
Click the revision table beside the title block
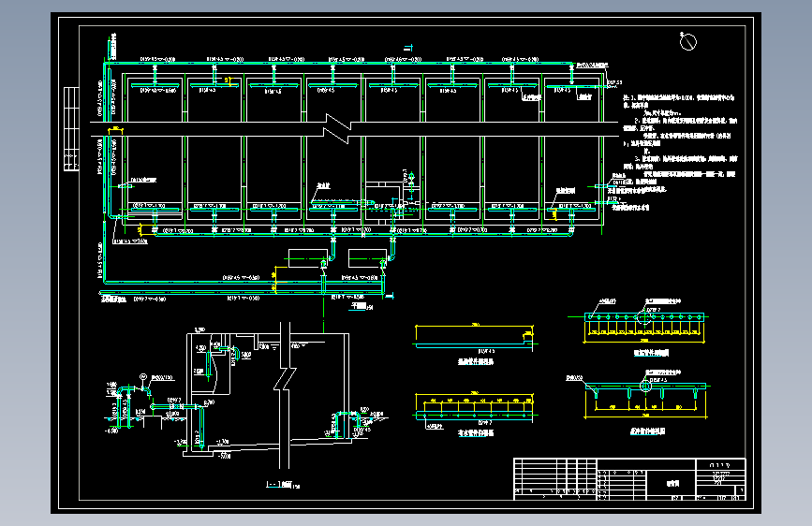tap(555, 479)
